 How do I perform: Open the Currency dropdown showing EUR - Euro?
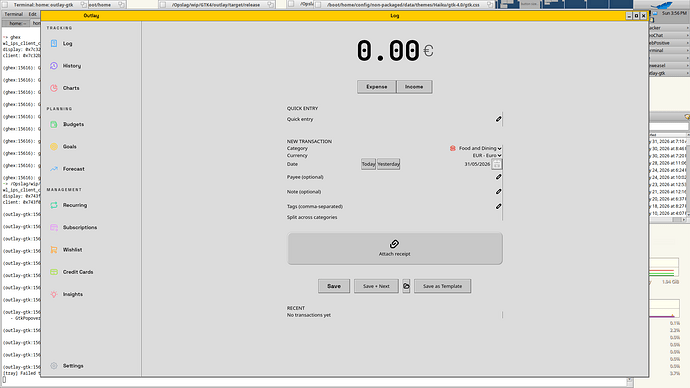[487, 156]
